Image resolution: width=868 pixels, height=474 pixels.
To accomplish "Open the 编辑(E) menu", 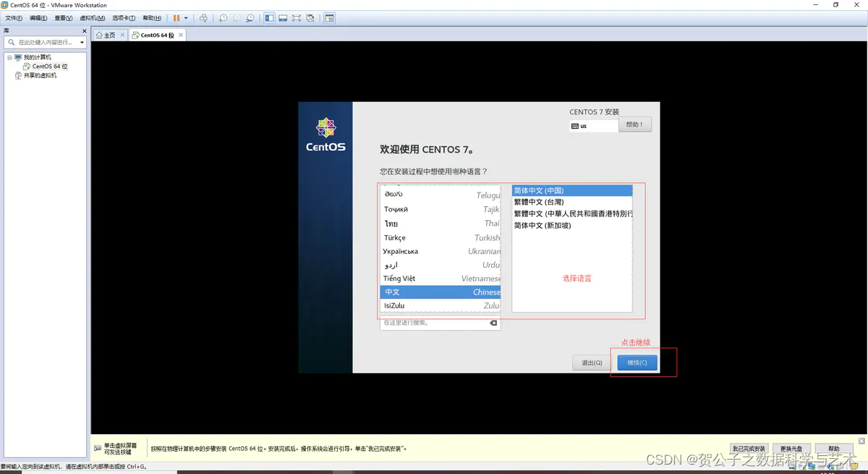I will tap(38, 18).
